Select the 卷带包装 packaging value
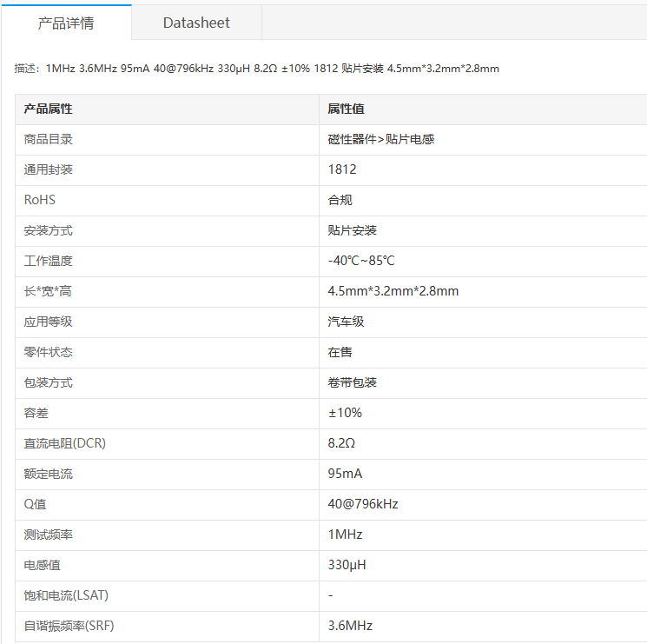The image size is (647, 644). point(352,382)
